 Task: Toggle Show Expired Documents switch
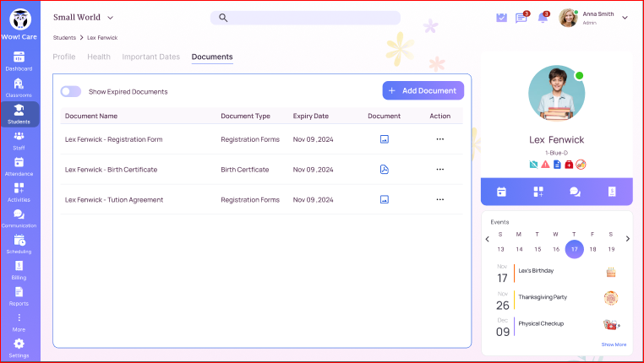point(71,91)
